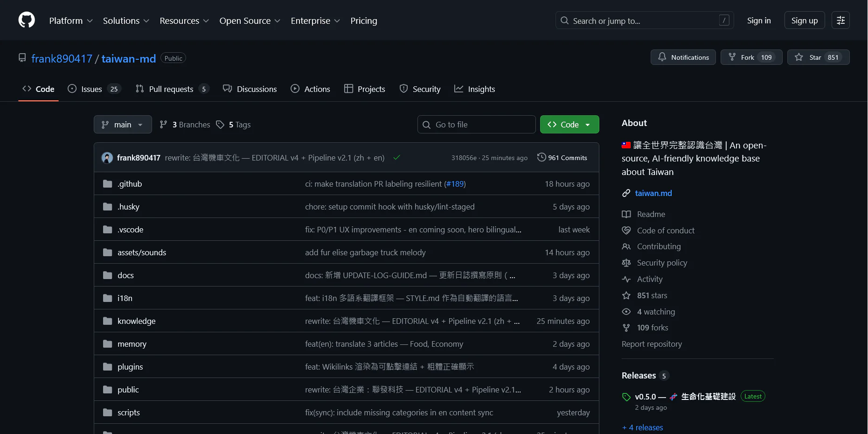
Task: Open the Security policy link
Action: (x=662, y=263)
